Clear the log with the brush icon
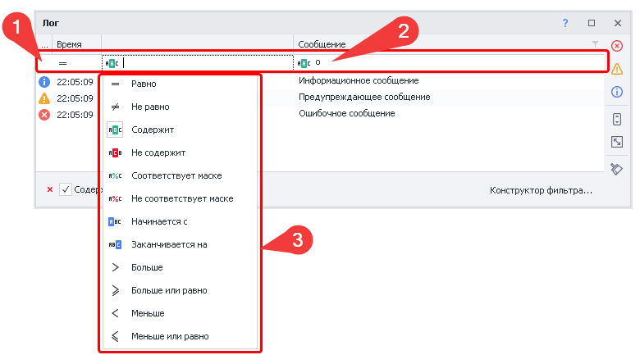 [617, 169]
